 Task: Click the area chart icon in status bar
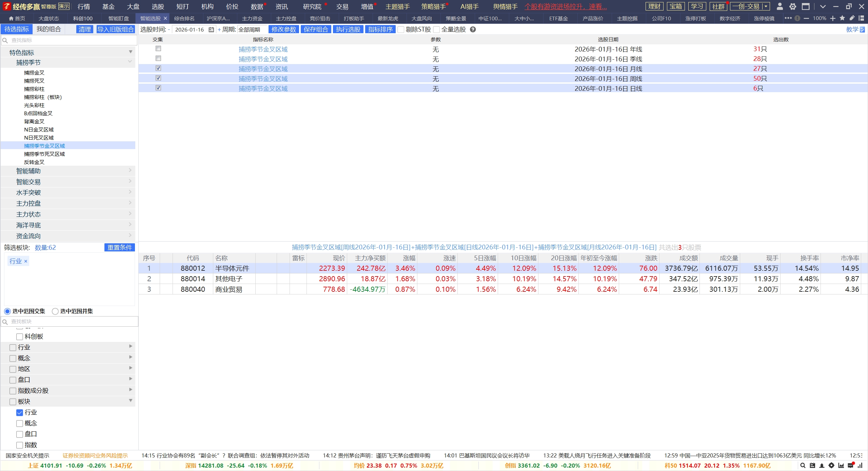[x=841, y=466]
